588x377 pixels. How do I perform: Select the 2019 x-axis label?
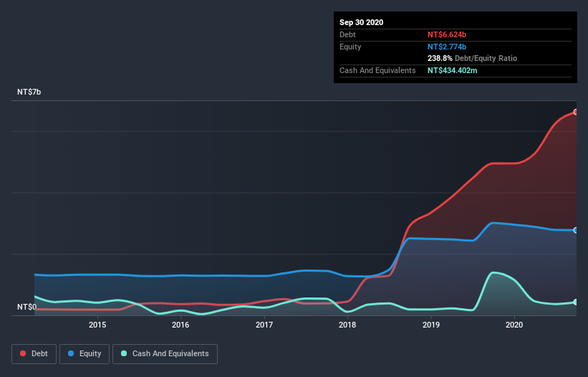[x=431, y=325]
